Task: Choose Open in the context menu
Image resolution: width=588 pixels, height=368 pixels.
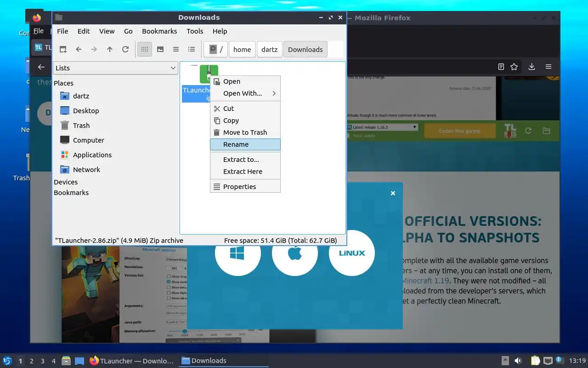Action: tap(245, 81)
